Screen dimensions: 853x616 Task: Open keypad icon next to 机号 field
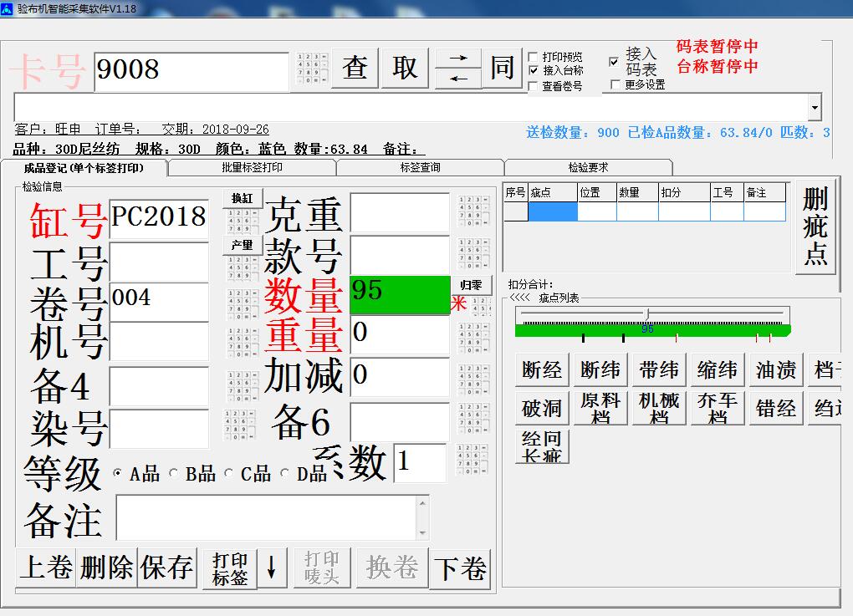point(242,343)
